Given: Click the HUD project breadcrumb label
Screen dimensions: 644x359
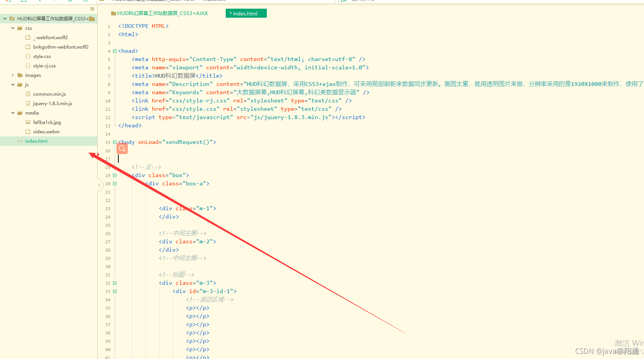Looking at the screenshot, I should click(x=162, y=13).
